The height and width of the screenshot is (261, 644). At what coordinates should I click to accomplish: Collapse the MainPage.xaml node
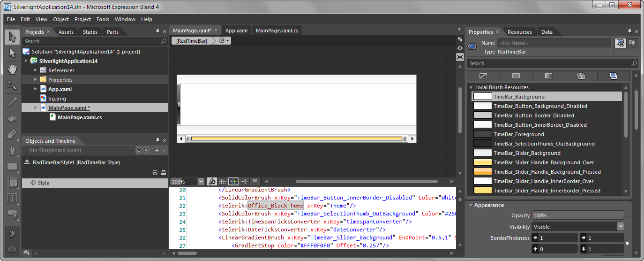36,108
